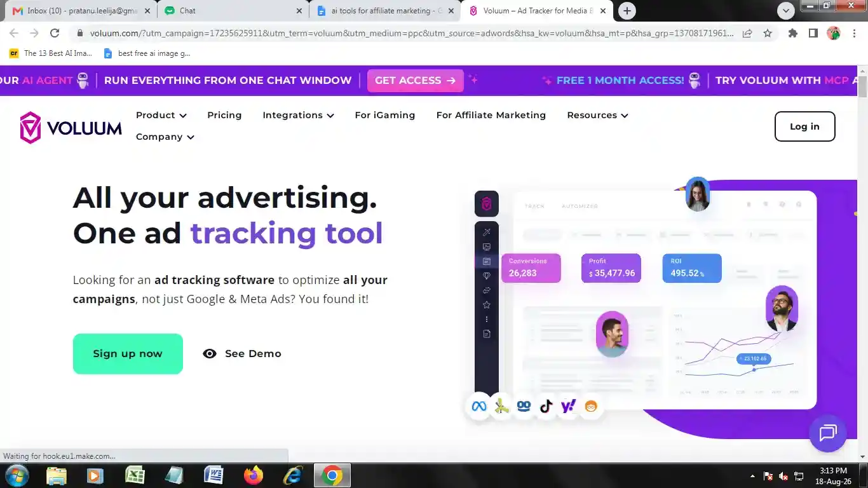Image resolution: width=868 pixels, height=488 pixels.
Task: Open Excel from the taskbar
Action: pos(135,475)
